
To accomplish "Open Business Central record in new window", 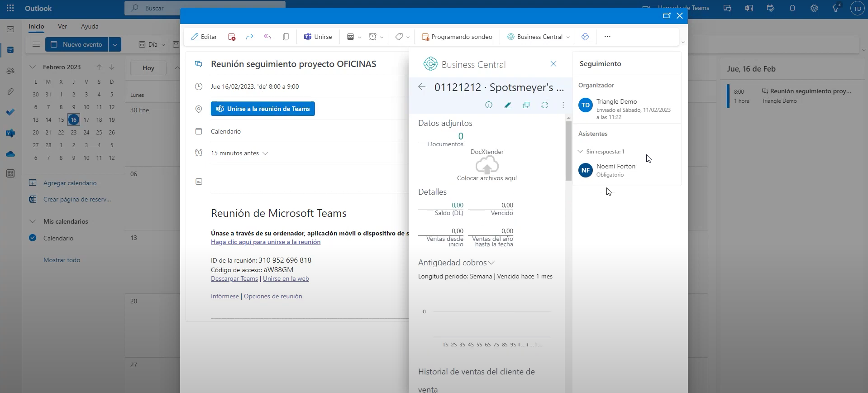I will point(526,105).
